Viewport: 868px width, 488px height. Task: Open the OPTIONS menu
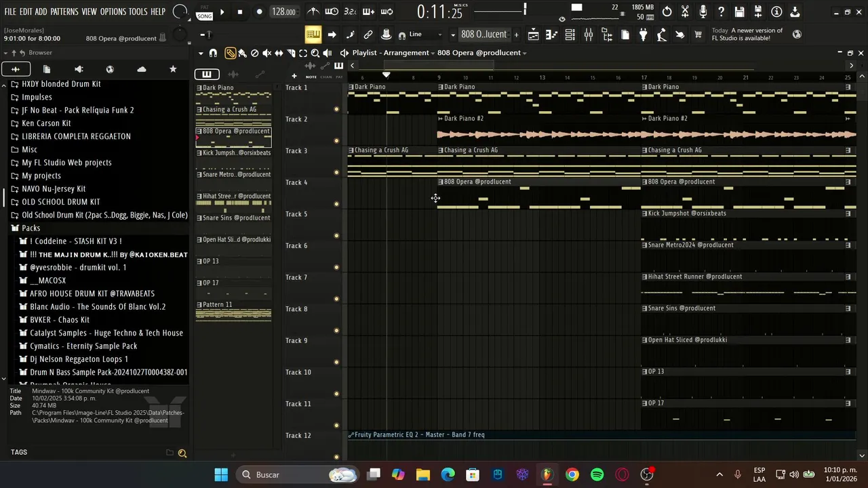(113, 12)
